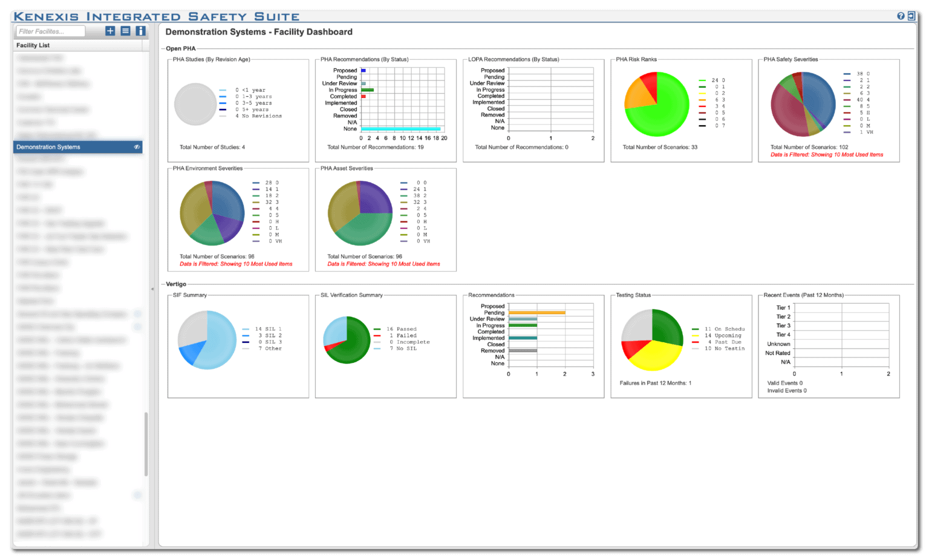Click inside the Filter Facilities field
The image size is (929, 560).
50,31
